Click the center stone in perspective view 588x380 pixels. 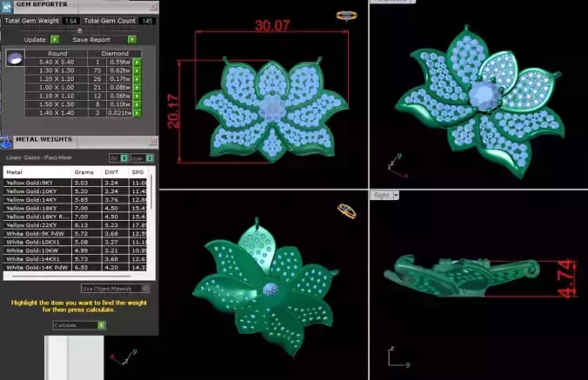point(484,96)
